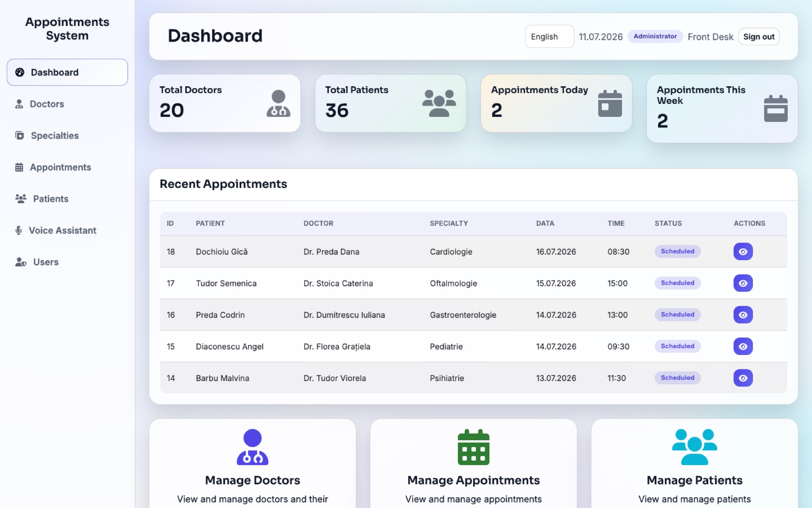Click the green Manage Appointments calendar icon
Screen dimensions: 812x508
[474, 447]
